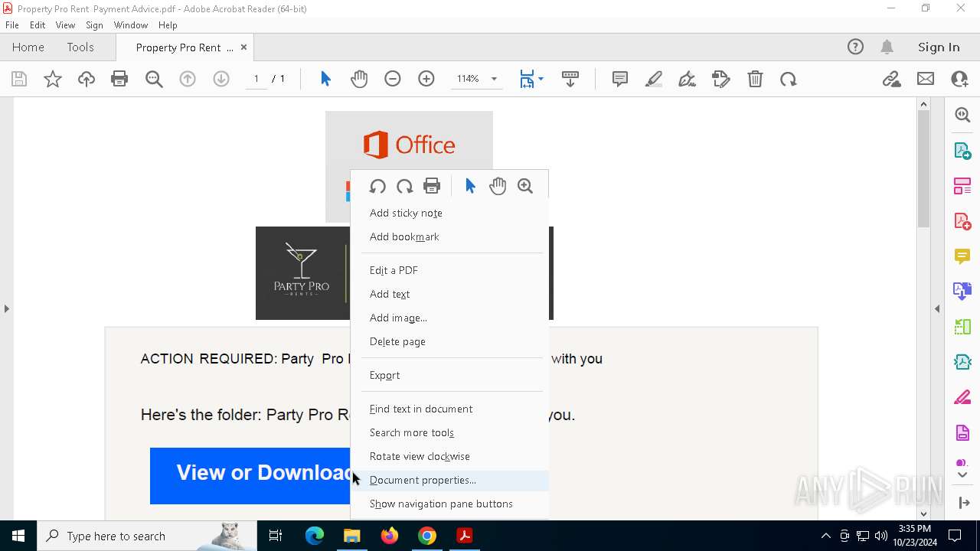980x551 pixels.
Task: Select Show navigation pane buttons
Action: pyautogui.click(x=449, y=504)
